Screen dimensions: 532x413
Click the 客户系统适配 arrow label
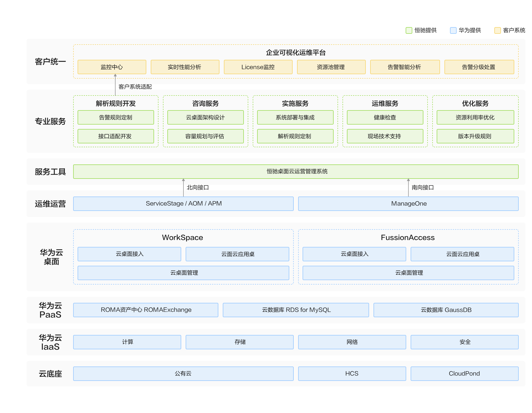pyautogui.click(x=135, y=87)
